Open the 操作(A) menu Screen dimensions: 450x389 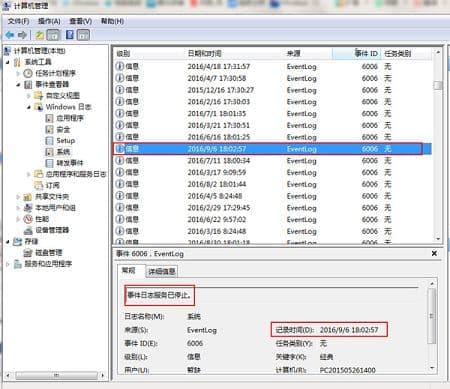point(49,21)
